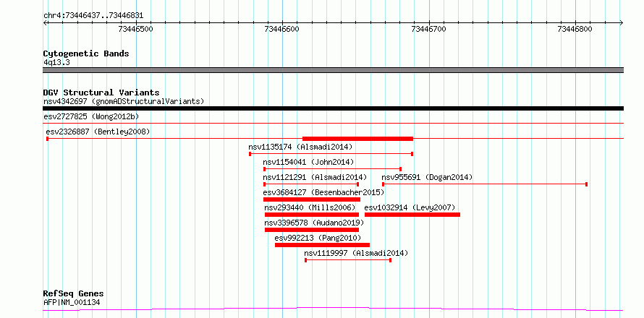Click the red nsv293440 variant bar
This screenshot has height=318, width=644.
click(312, 215)
